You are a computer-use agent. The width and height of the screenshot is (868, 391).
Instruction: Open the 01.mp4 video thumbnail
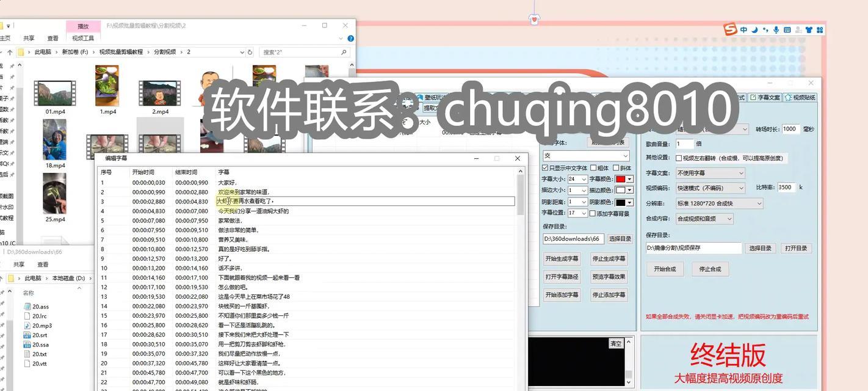click(x=55, y=93)
